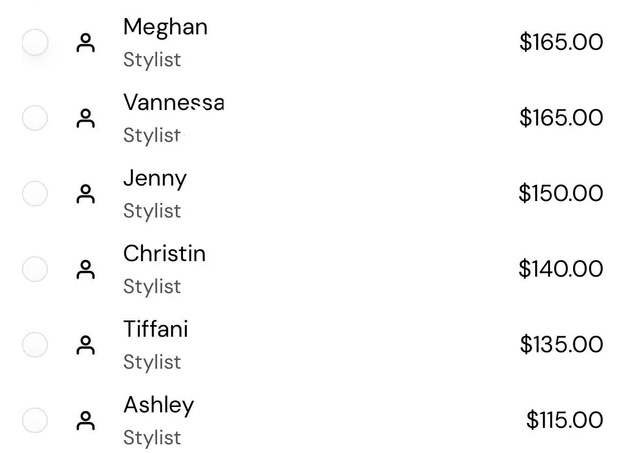Open Christin's person icon
The image size is (626, 453).
coord(85,269)
